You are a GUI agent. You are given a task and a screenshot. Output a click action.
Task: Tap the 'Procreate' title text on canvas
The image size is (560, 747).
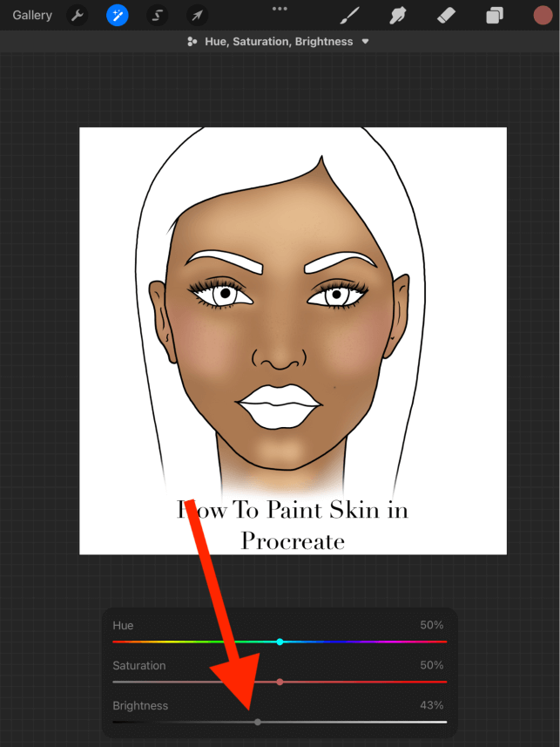coord(293,541)
